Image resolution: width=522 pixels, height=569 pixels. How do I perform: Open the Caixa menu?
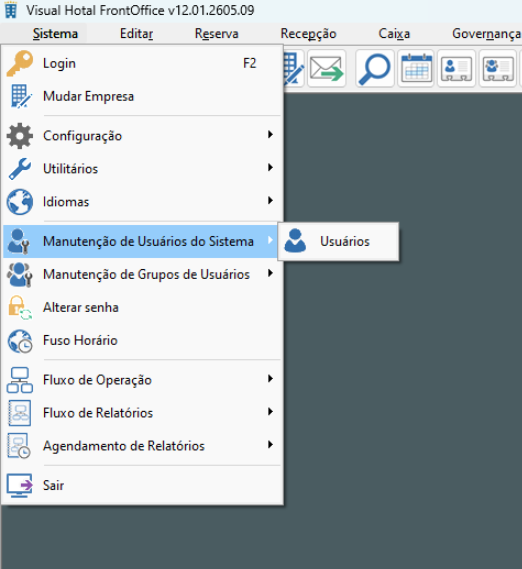[x=394, y=34]
